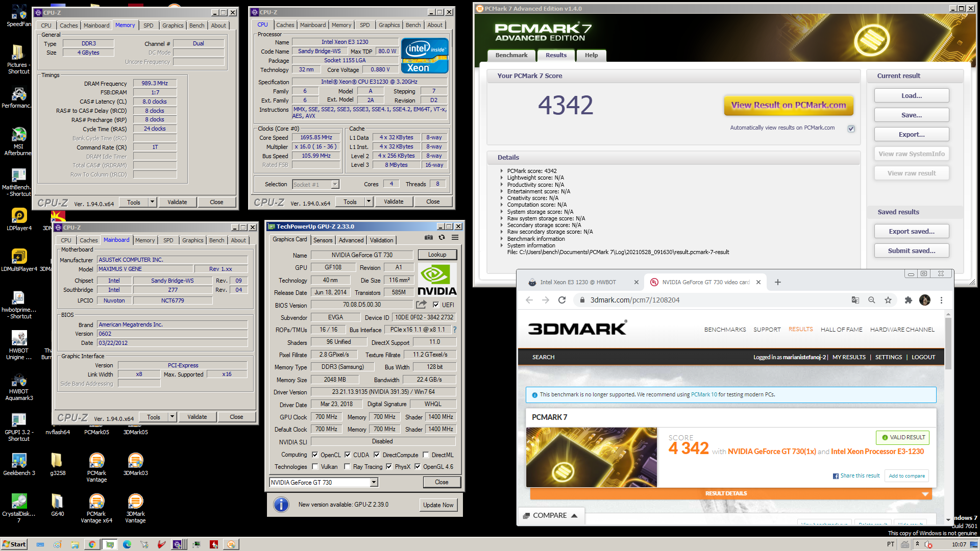Screen dimensions: 980x551
Task: Click Validate in the CPU-Z Mainboard window
Action: pos(197,417)
